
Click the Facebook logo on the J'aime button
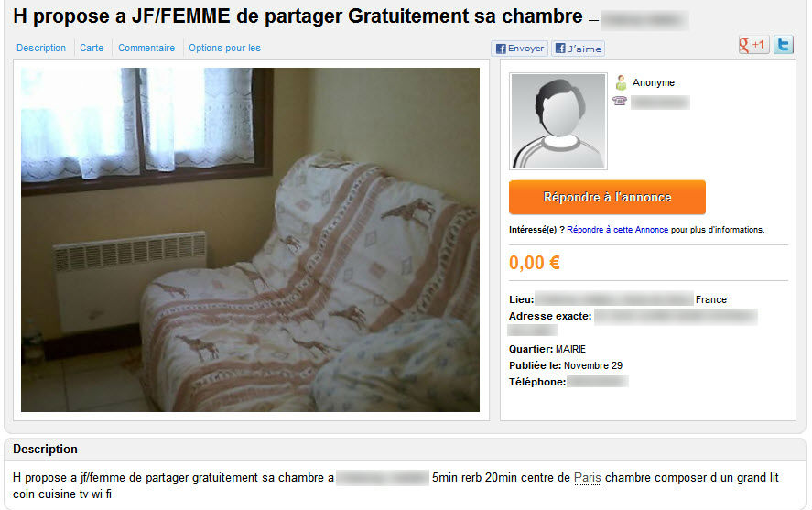coord(560,49)
